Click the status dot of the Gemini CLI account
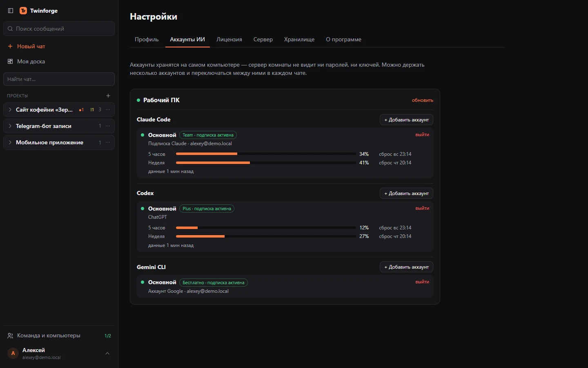This screenshot has height=368, width=588. point(143,282)
